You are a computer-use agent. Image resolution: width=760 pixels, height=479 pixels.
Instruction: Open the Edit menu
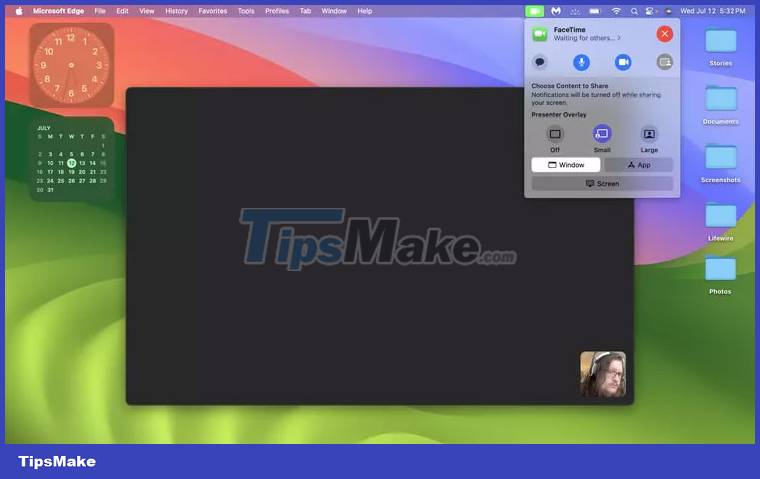click(122, 11)
